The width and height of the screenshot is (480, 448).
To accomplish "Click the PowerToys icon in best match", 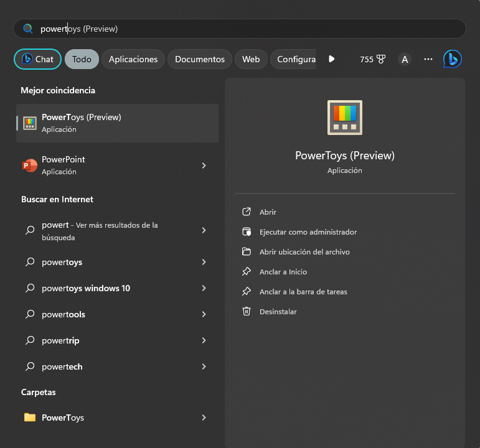I will pyautogui.click(x=30, y=123).
